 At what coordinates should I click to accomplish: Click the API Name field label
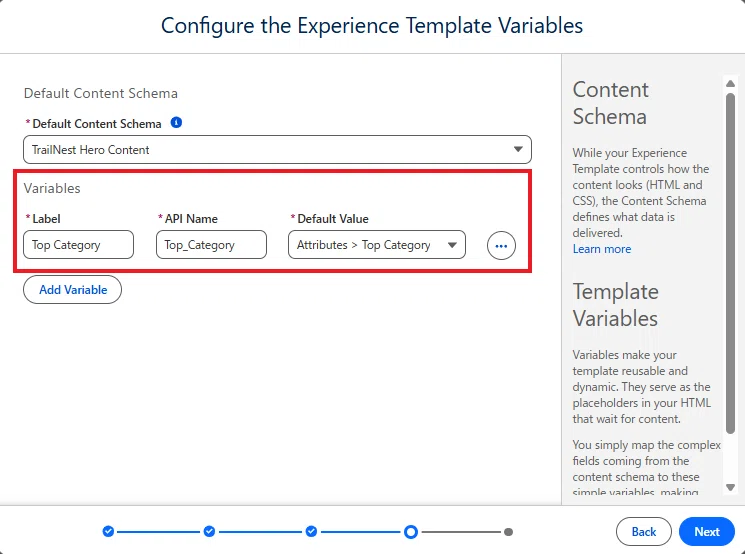click(191, 219)
